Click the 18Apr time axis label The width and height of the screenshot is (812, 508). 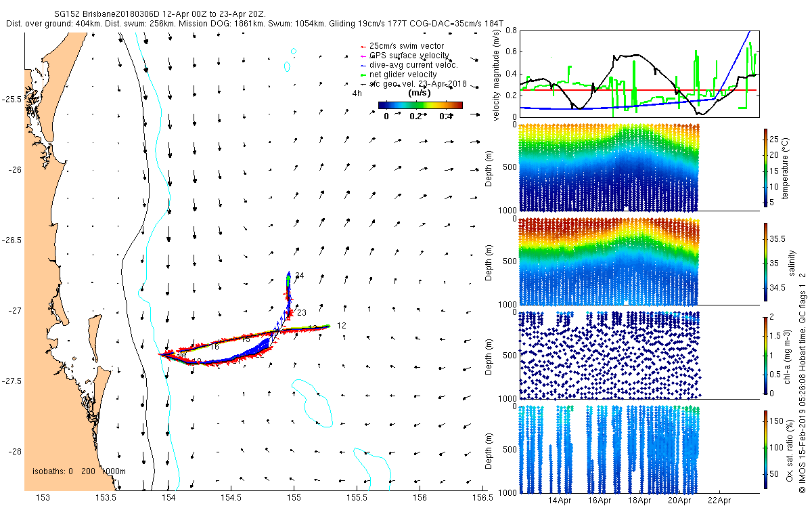click(639, 501)
